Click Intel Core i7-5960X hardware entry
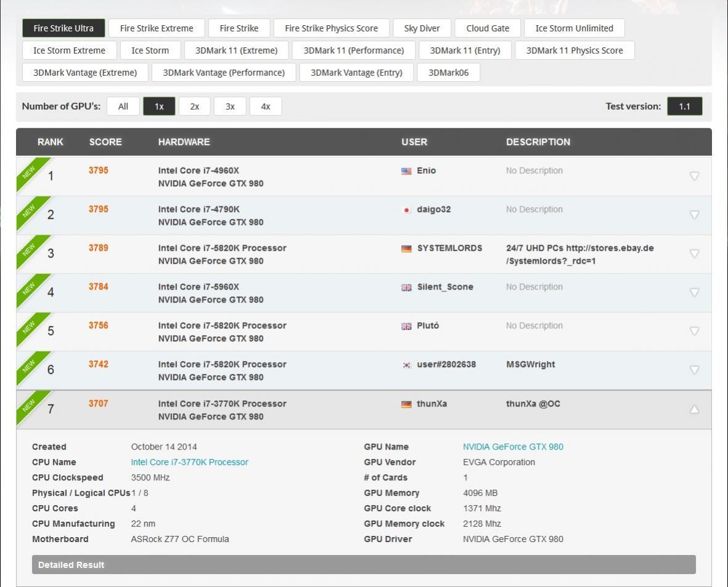The image size is (728, 587). [x=198, y=287]
